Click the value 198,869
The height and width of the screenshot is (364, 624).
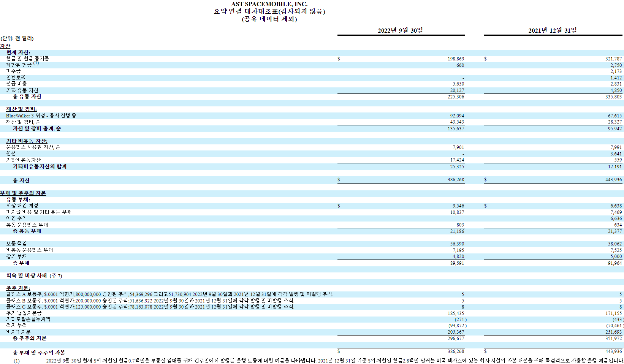pos(456,59)
